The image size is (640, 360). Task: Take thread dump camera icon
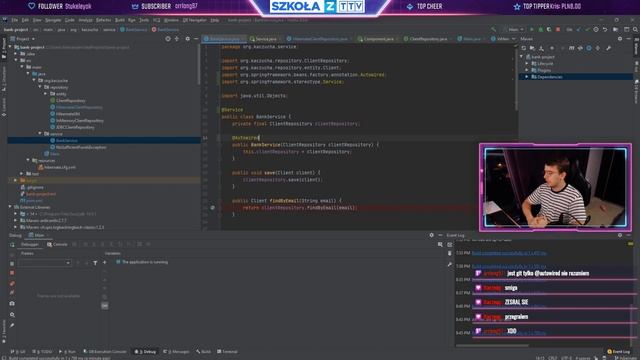[12, 304]
